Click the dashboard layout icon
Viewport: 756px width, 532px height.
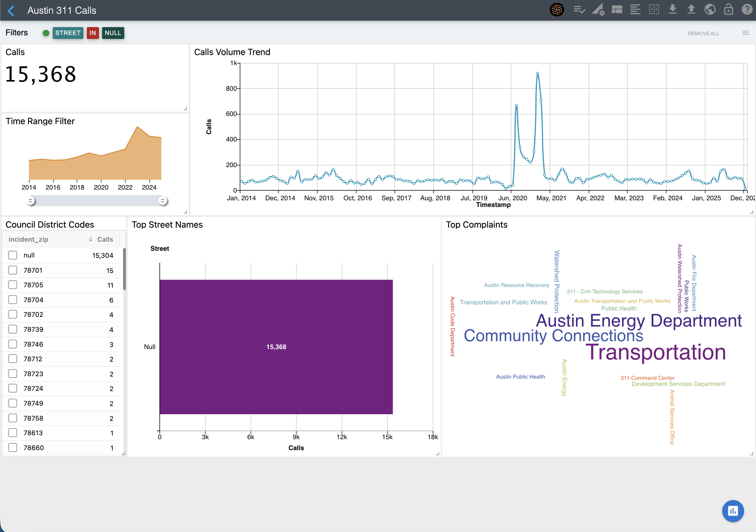pyautogui.click(x=617, y=10)
